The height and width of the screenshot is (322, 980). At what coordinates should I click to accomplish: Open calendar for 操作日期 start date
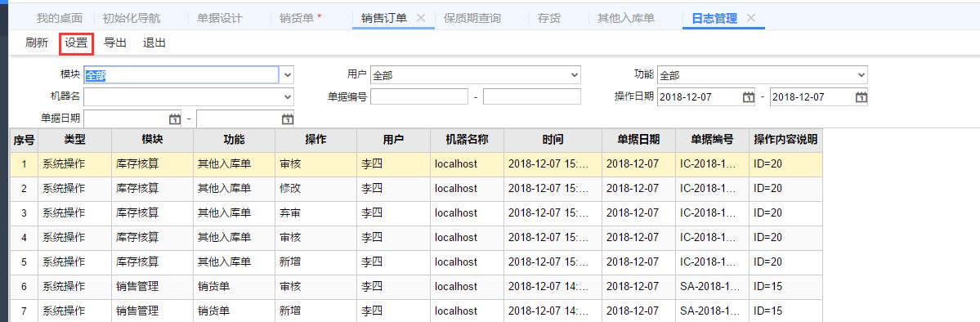tap(748, 97)
